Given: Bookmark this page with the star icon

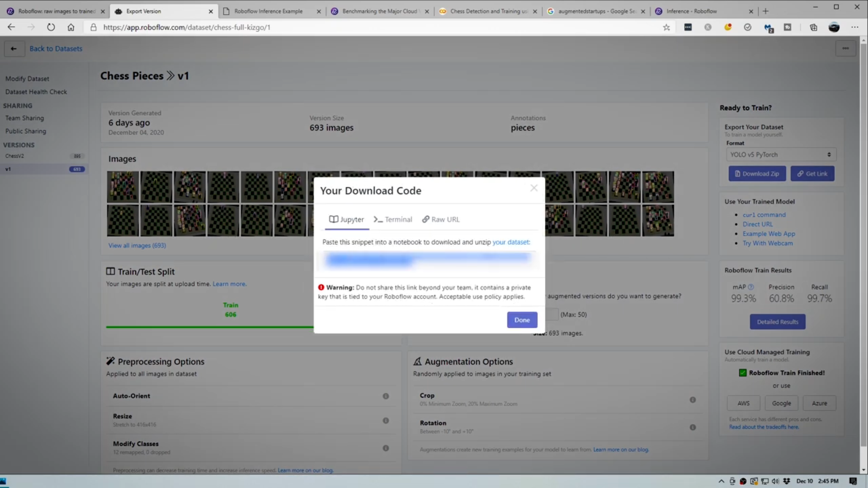Looking at the screenshot, I should pos(666,27).
